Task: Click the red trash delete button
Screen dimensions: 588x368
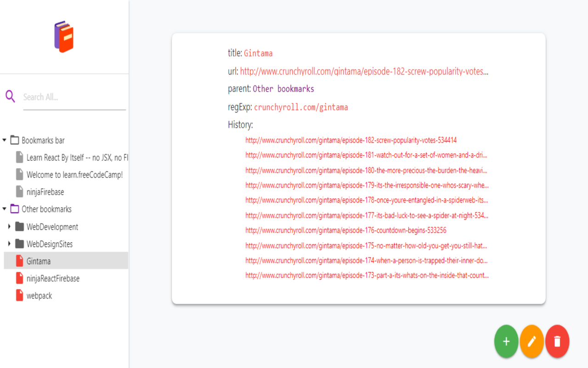Action: coord(557,341)
